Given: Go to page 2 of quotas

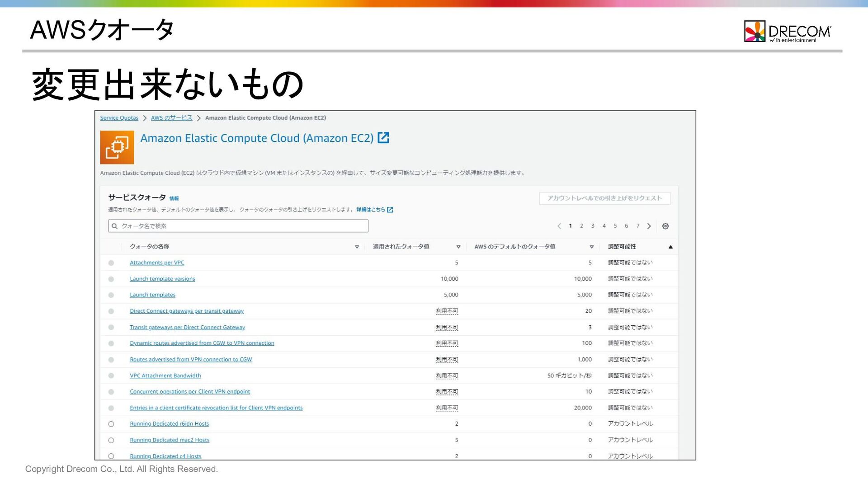Looking at the screenshot, I should coord(581,226).
